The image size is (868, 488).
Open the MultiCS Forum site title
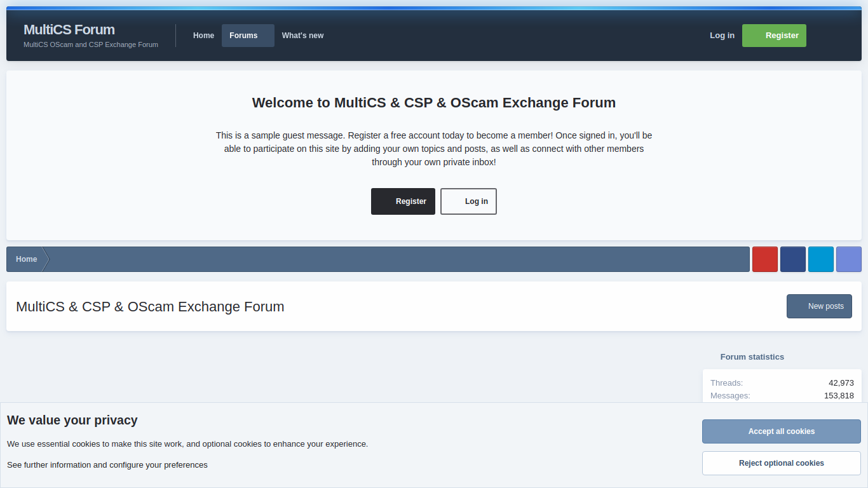coord(69,30)
